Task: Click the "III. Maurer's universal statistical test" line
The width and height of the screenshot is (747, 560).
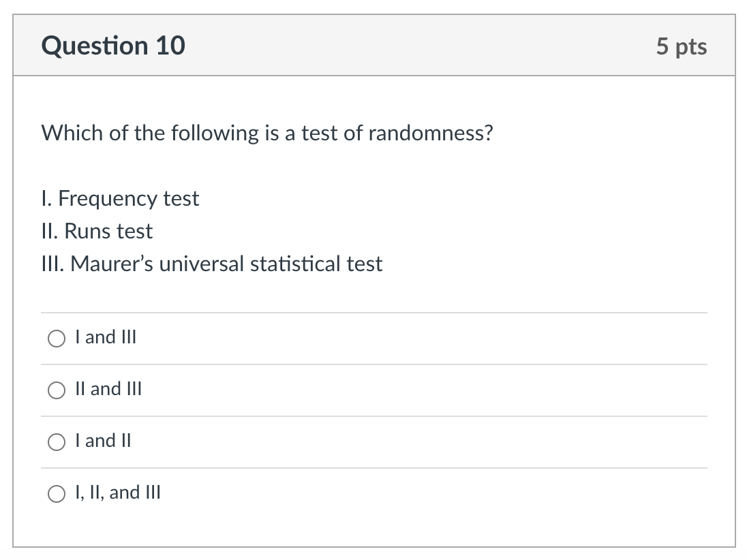Action: click(x=211, y=264)
